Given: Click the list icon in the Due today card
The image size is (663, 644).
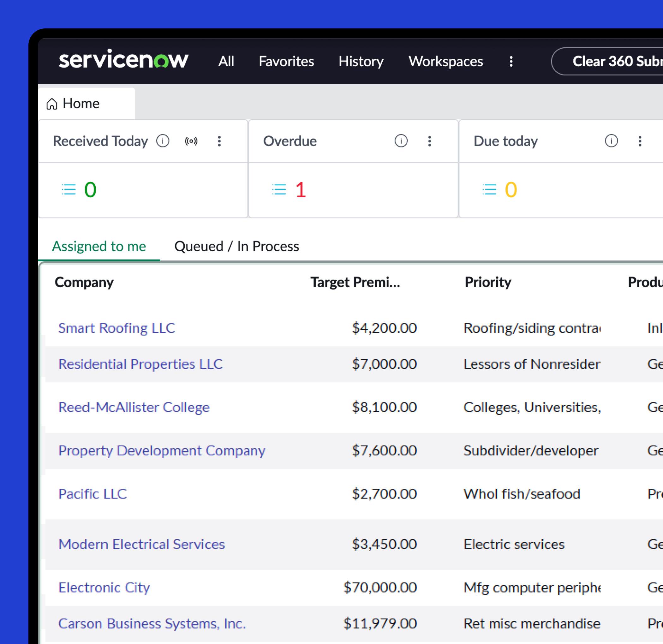Looking at the screenshot, I should [489, 189].
